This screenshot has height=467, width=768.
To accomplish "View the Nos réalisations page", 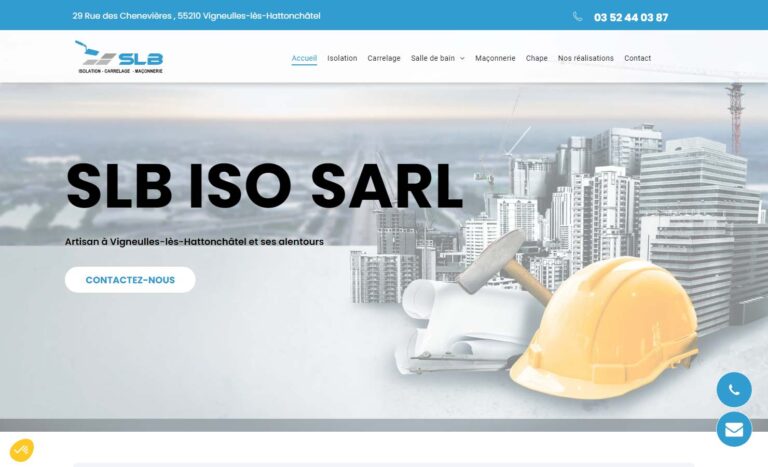I will (585, 58).
